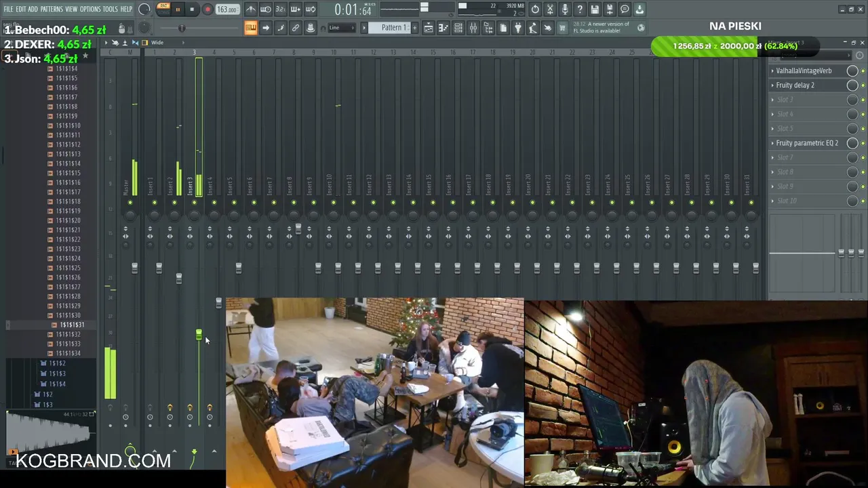Save project with floppy disk icon
This screenshot has height=488, width=868.
point(595,9)
